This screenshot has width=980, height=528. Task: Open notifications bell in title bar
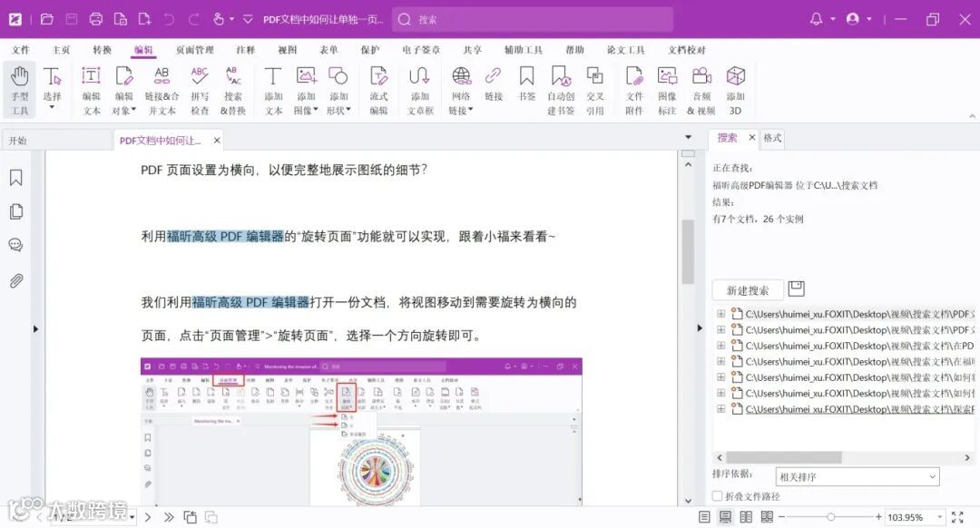click(x=817, y=19)
